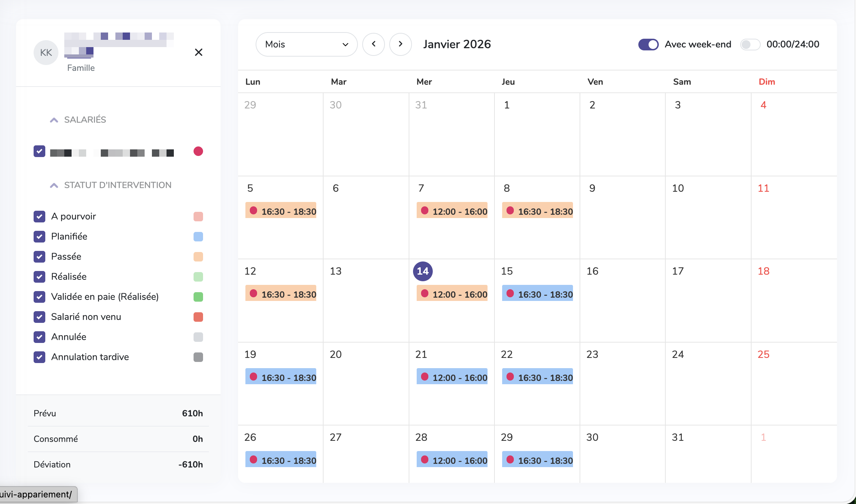This screenshot has width=856, height=504.
Task: Uncheck the Salarié non venu filter
Action: (x=39, y=317)
